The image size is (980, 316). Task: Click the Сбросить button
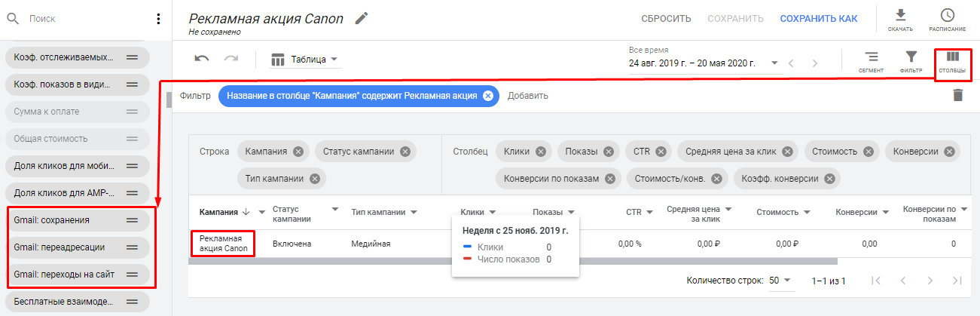pyautogui.click(x=666, y=19)
